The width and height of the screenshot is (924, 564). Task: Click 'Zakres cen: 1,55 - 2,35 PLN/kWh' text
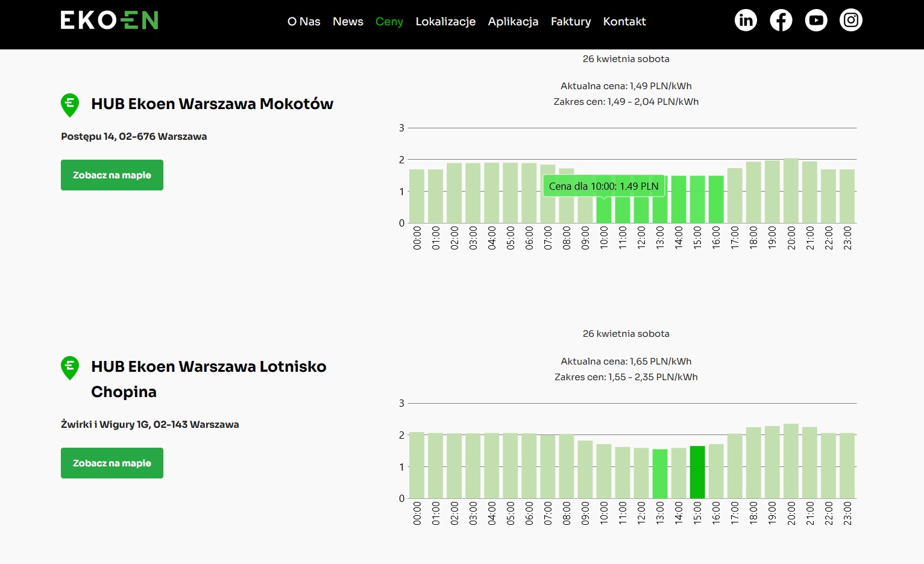(x=626, y=377)
